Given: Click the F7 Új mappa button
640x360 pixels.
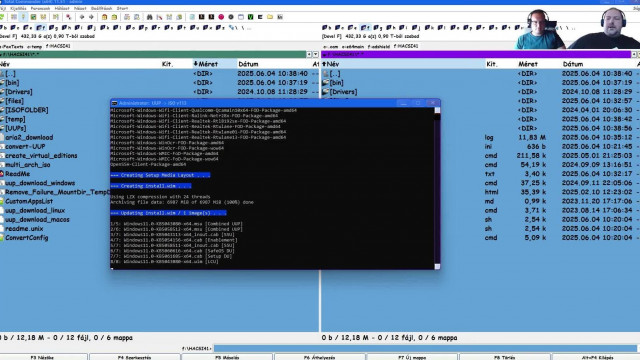Looking at the screenshot, I should click(x=412, y=357).
